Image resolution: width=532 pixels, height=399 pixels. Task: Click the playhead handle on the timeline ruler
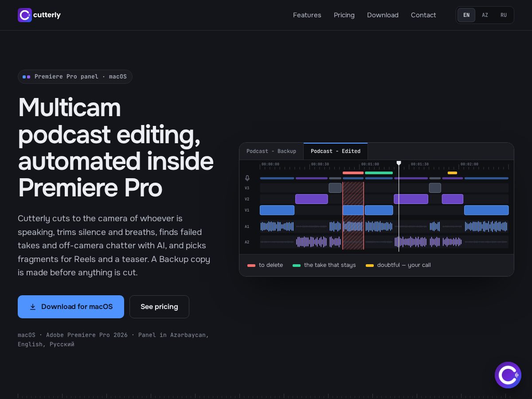399,163
